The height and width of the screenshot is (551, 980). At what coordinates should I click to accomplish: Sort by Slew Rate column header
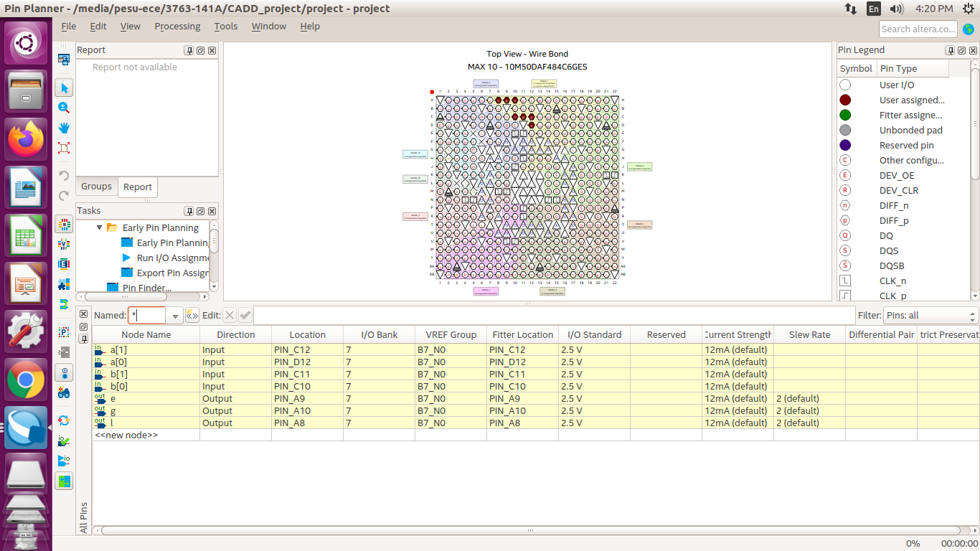pos(810,334)
